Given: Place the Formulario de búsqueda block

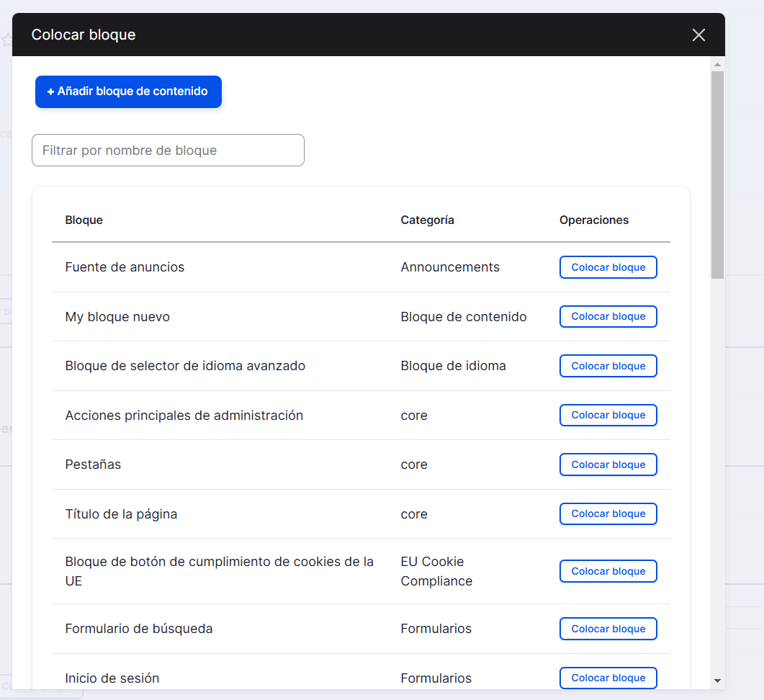Looking at the screenshot, I should pos(608,629).
